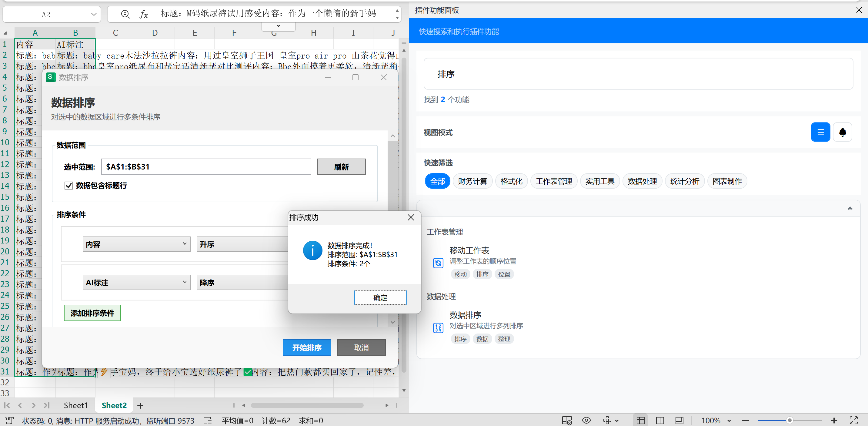Open the 内容 sort column dropdown
Image resolution: width=868 pixels, height=426 pixels.
[x=136, y=244]
